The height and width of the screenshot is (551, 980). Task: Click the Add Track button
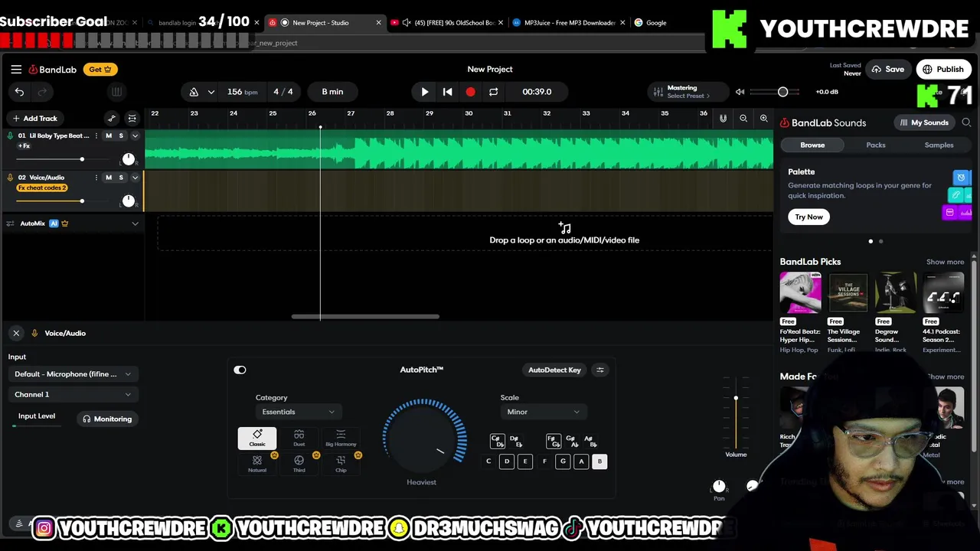click(35, 119)
